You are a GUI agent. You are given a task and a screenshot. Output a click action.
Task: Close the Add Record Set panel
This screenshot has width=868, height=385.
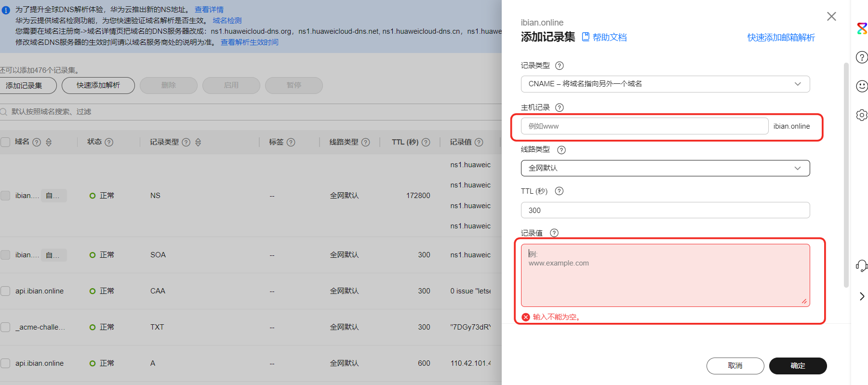831,16
